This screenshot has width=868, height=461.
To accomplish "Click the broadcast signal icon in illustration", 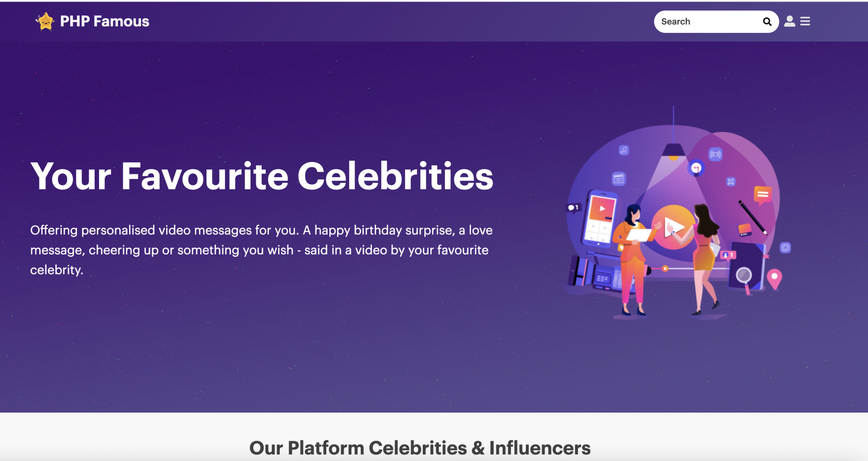I will (x=715, y=154).
